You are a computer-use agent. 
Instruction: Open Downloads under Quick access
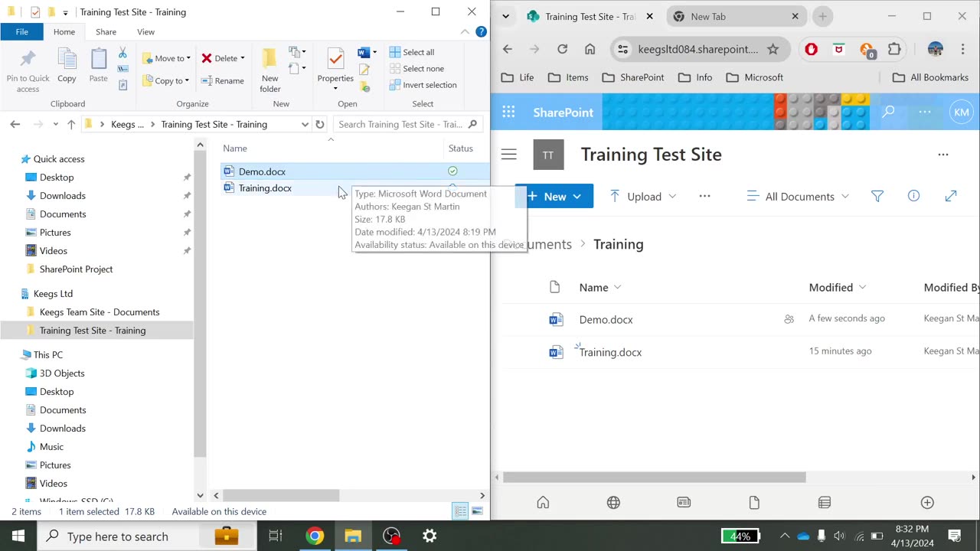[63, 196]
